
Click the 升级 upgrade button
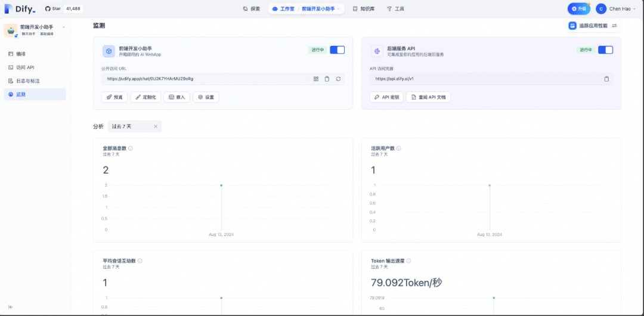coord(578,8)
